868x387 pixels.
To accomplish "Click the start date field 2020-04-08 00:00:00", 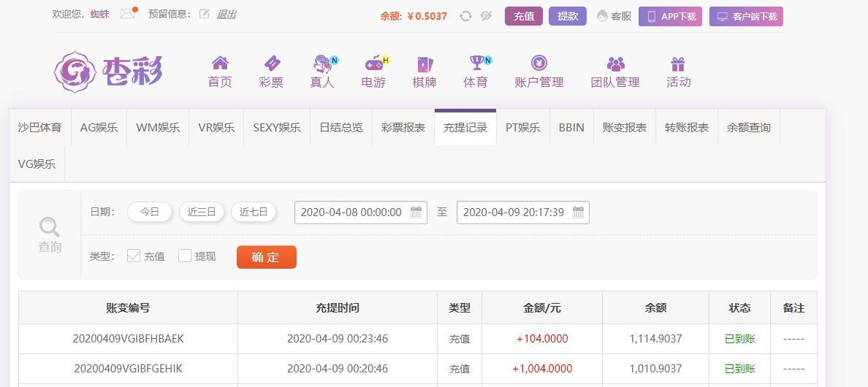I will [x=361, y=212].
